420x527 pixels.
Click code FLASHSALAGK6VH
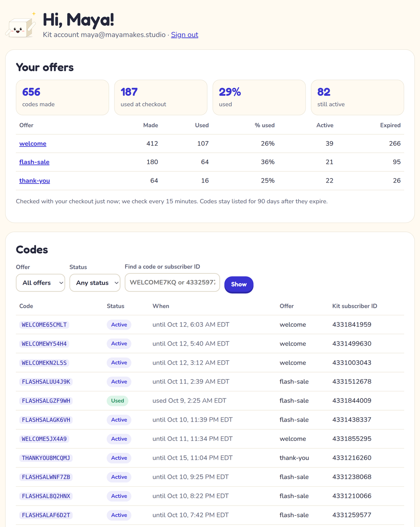pos(46,420)
